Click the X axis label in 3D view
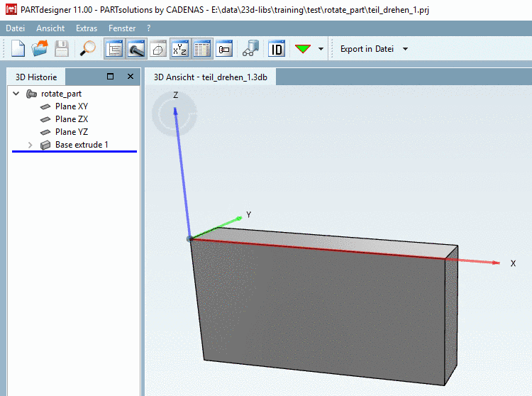Viewport: 532px width, 396px height. (x=513, y=263)
